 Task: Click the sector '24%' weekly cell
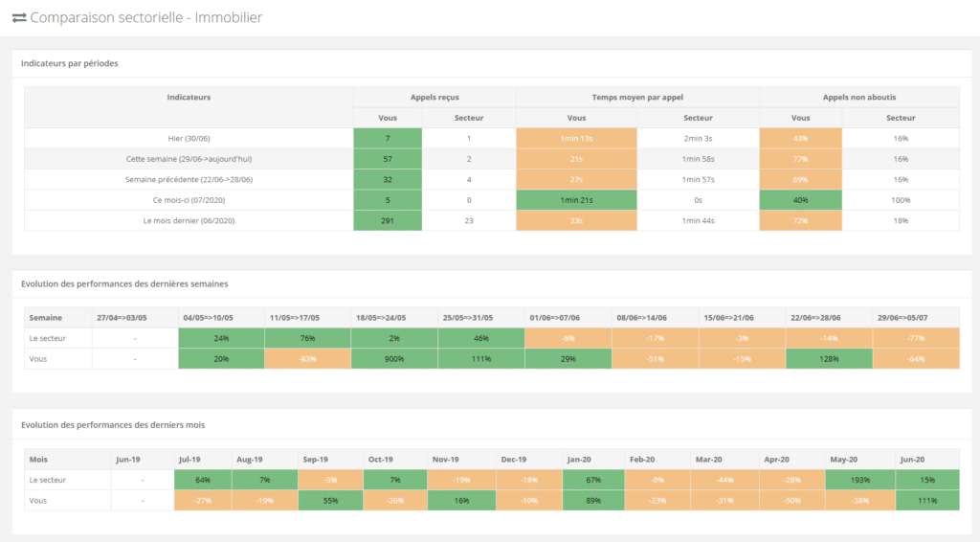(221, 338)
